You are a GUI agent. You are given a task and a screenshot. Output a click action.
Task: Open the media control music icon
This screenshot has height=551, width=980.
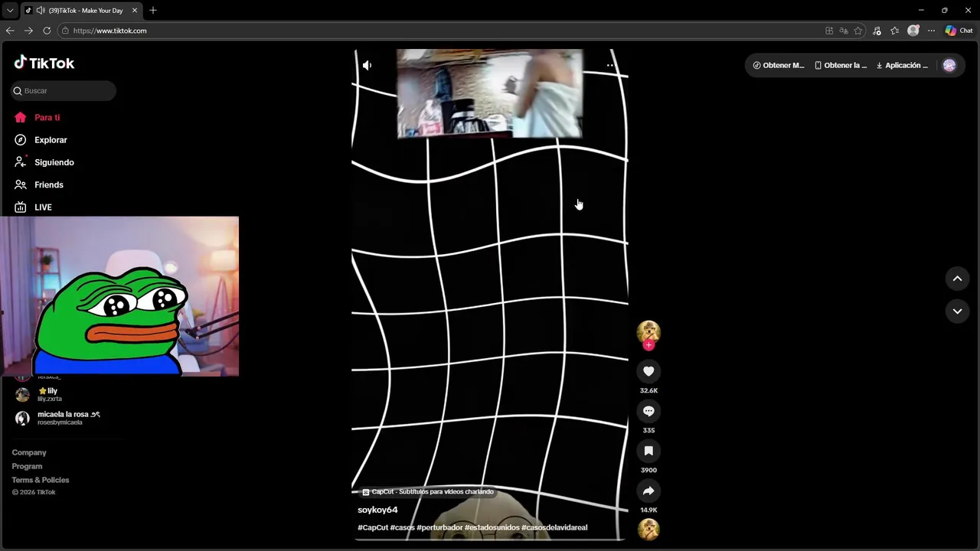click(x=877, y=31)
